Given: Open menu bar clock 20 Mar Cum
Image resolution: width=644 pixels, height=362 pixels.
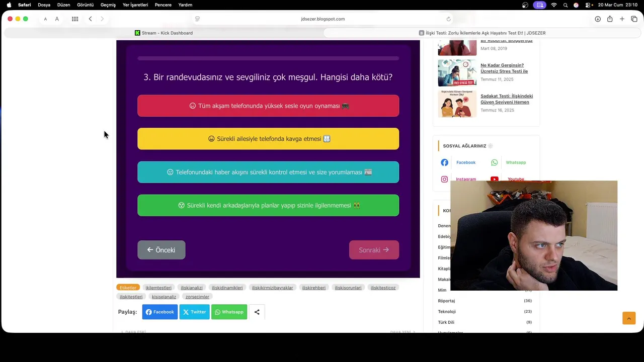Looking at the screenshot, I should click(618, 5).
